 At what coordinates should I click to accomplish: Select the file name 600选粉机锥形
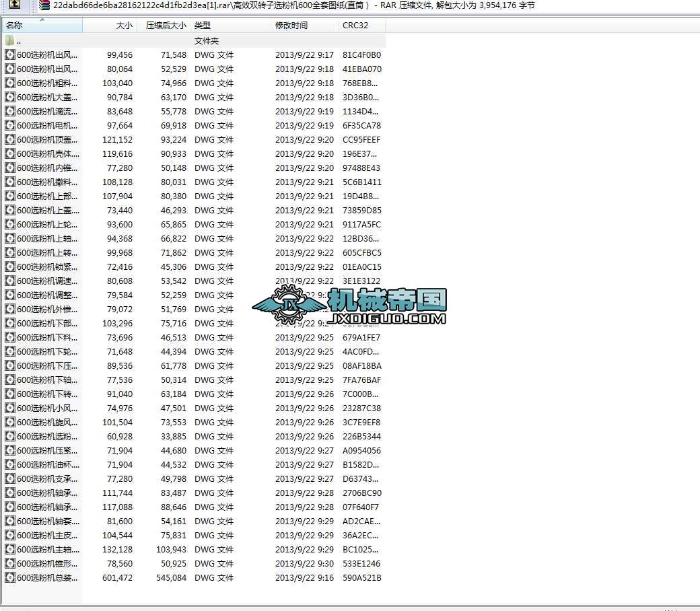click(x=47, y=564)
